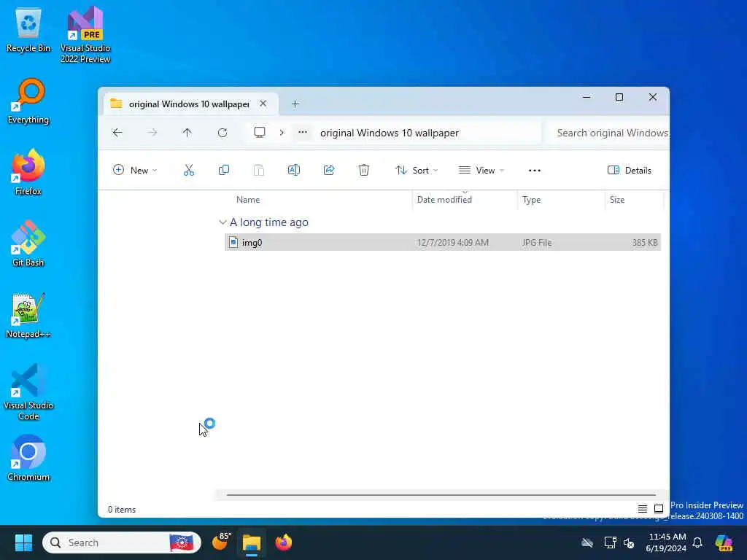747x560 pixels.
Task: Click Firefox in the taskbar
Action: (284, 542)
